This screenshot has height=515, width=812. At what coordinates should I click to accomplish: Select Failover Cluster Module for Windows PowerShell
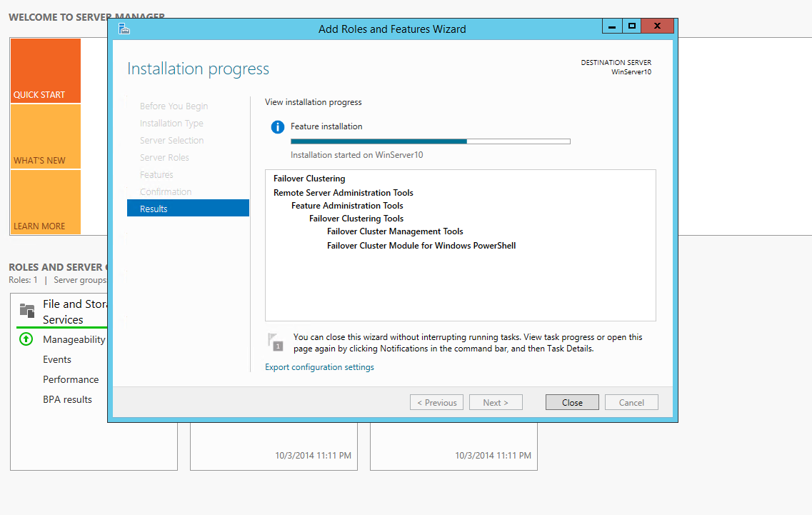tap(421, 246)
